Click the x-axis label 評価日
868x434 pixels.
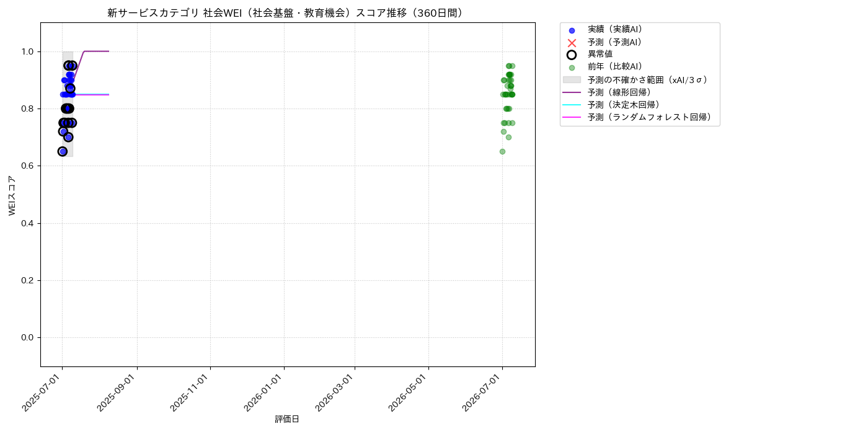(x=287, y=420)
